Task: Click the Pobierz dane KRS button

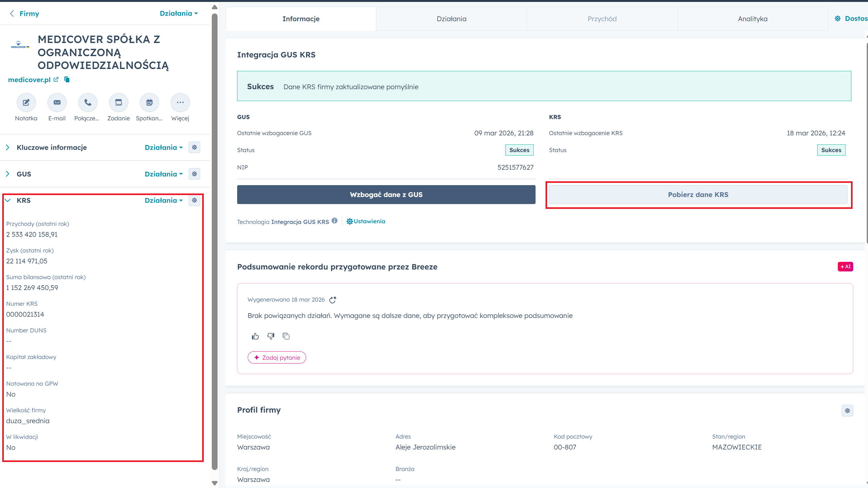Action: point(698,194)
